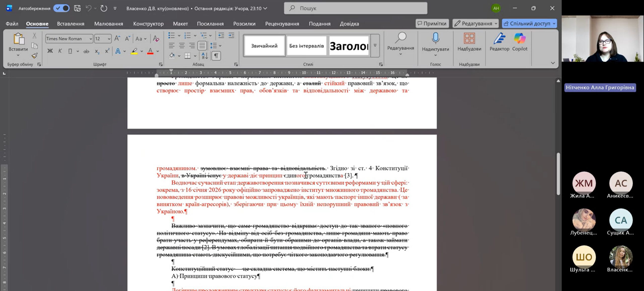This screenshot has width=644, height=291.
Task: Click in the Пошук search field
Action: [x=355, y=8]
